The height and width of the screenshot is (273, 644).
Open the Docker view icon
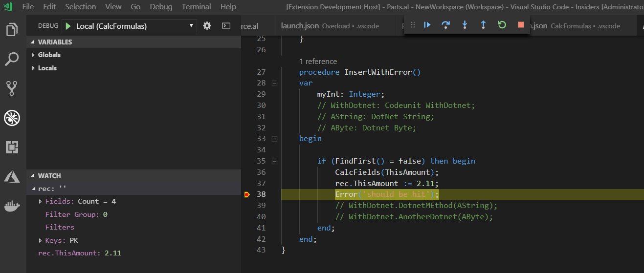click(12, 206)
